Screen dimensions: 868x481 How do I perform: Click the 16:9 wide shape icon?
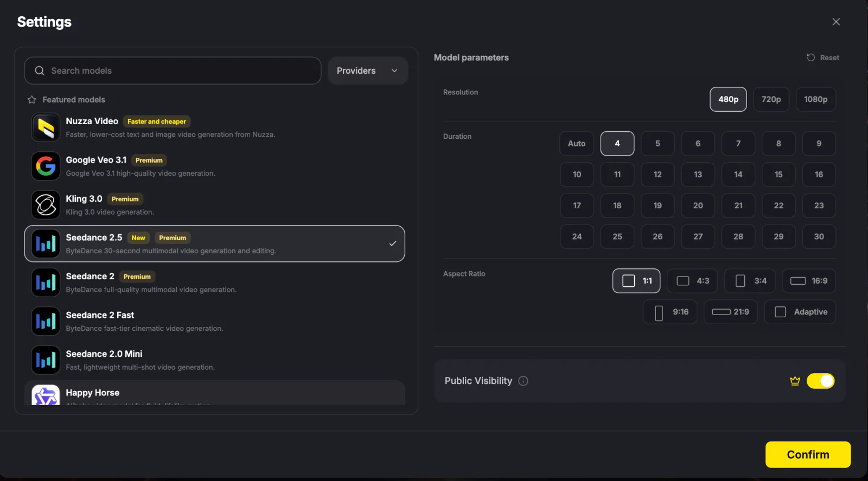click(798, 281)
